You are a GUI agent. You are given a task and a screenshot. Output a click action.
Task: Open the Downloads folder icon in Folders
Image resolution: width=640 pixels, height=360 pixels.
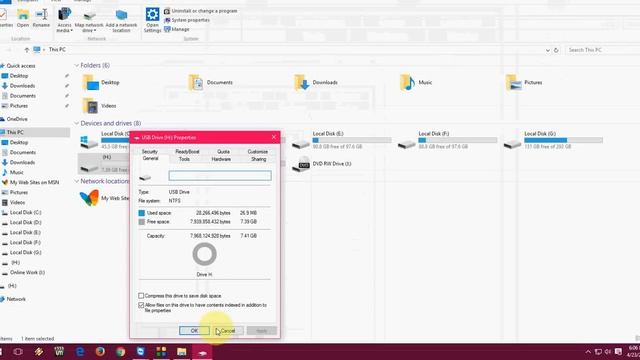tap(302, 82)
